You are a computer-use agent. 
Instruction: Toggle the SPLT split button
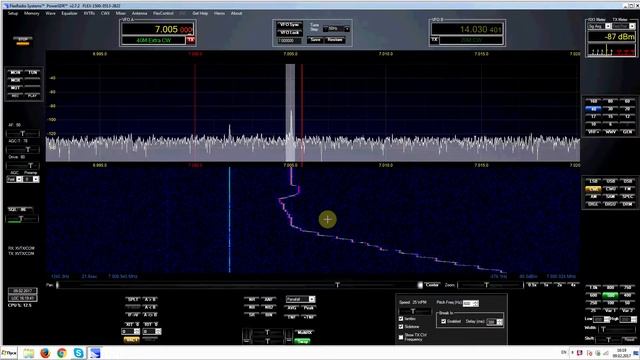pos(133,300)
